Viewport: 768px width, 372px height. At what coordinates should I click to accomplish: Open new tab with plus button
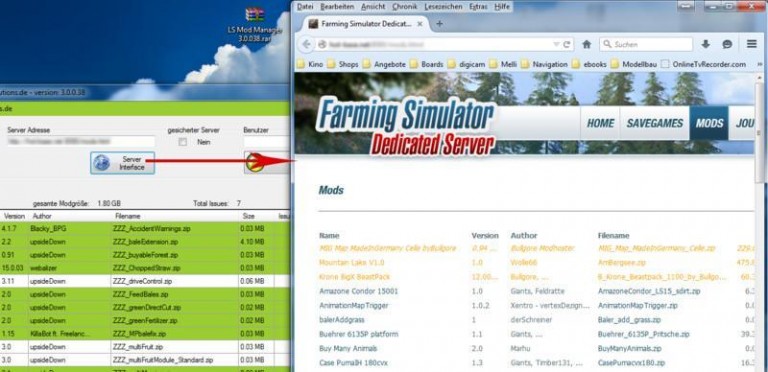[439, 23]
